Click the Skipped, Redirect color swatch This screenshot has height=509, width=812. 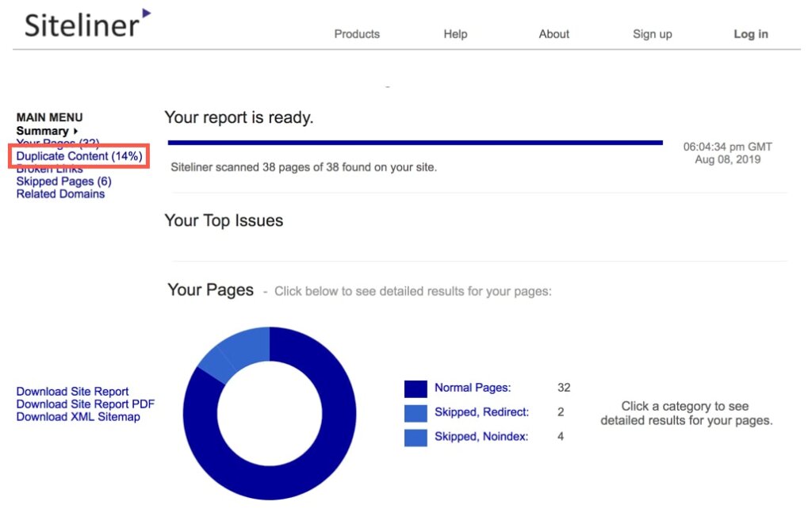pyautogui.click(x=416, y=413)
